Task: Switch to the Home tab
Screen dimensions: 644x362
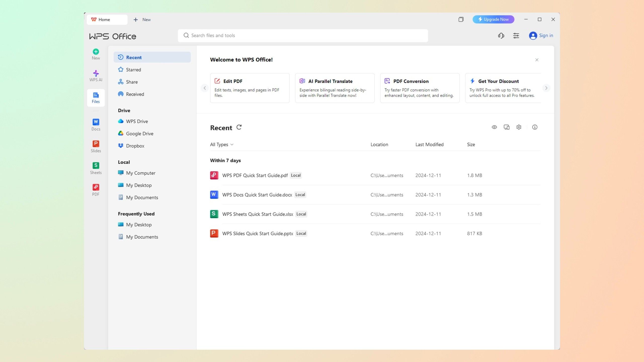Action: pos(107,20)
